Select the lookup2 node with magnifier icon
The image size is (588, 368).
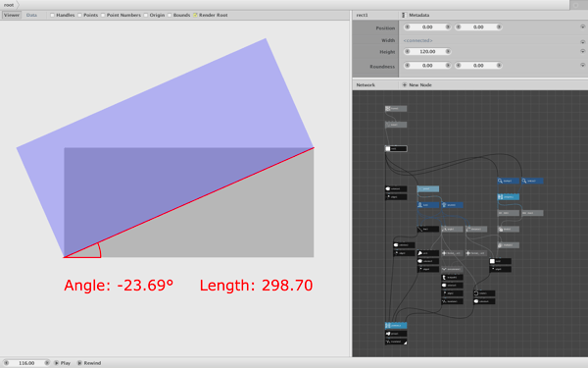click(x=532, y=181)
